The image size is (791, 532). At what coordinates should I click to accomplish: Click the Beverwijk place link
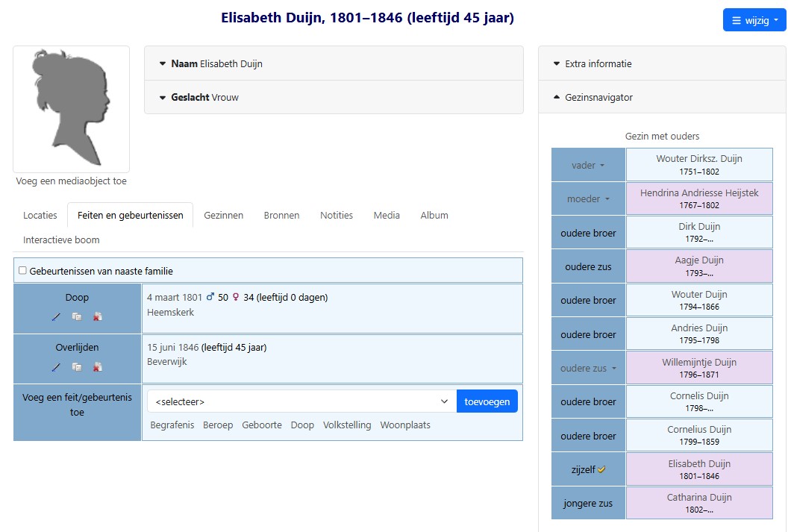[167, 362]
